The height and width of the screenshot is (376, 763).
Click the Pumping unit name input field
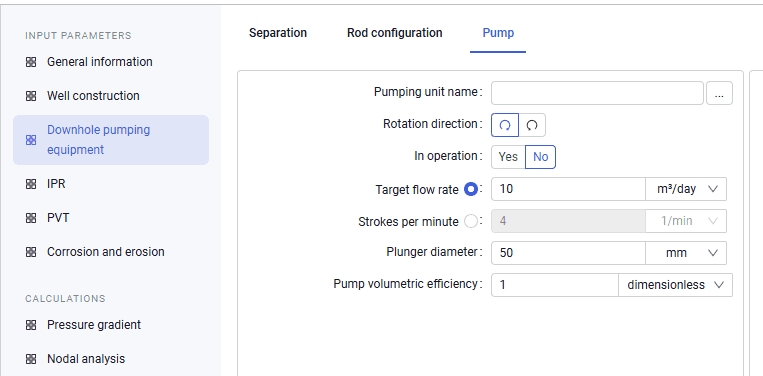tap(598, 93)
